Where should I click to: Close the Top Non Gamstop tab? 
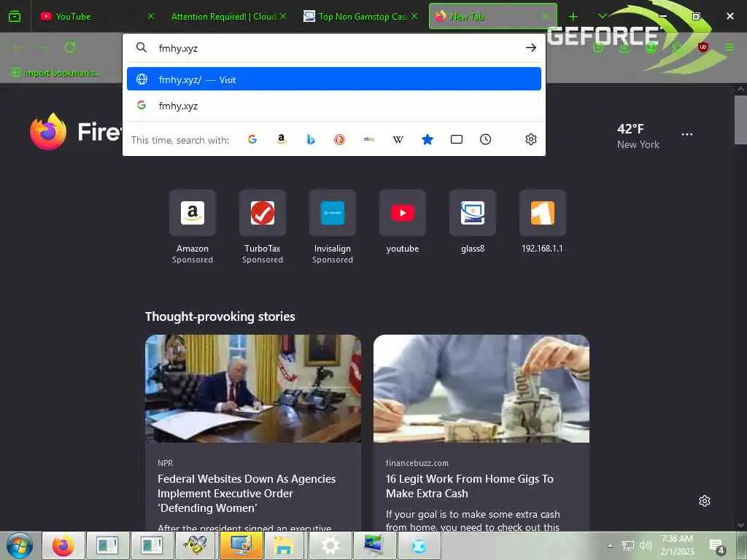point(414,16)
